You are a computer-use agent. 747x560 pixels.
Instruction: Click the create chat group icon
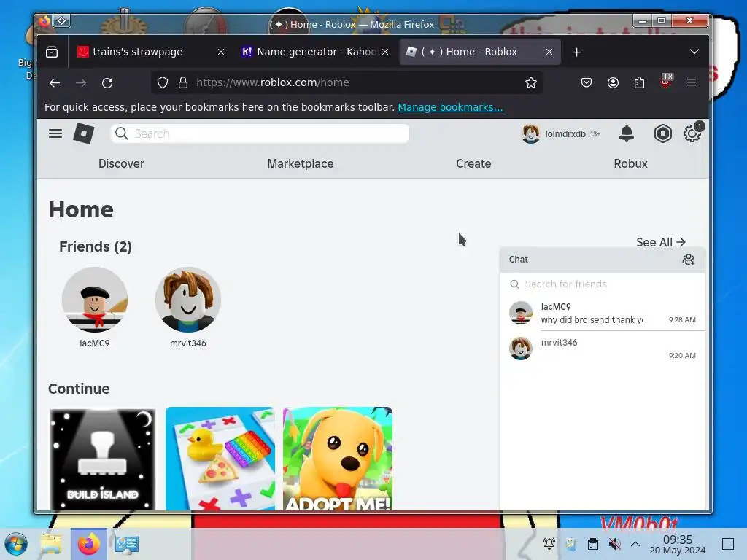pyautogui.click(x=689, y=260)
